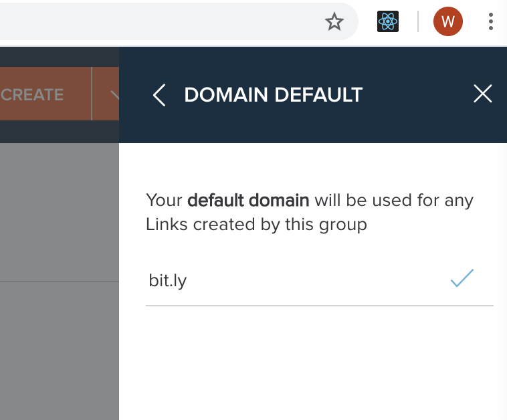The width and height of the screenshot is (507, 420).
Task: Select bit.ly as the default domain
Action: (320, 280)
